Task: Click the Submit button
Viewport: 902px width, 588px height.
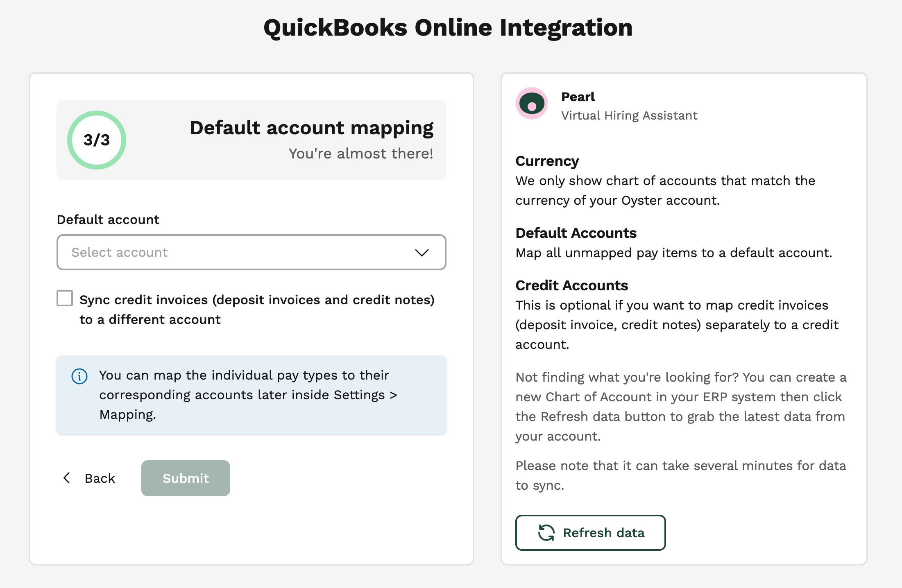Action: (186, 478)
